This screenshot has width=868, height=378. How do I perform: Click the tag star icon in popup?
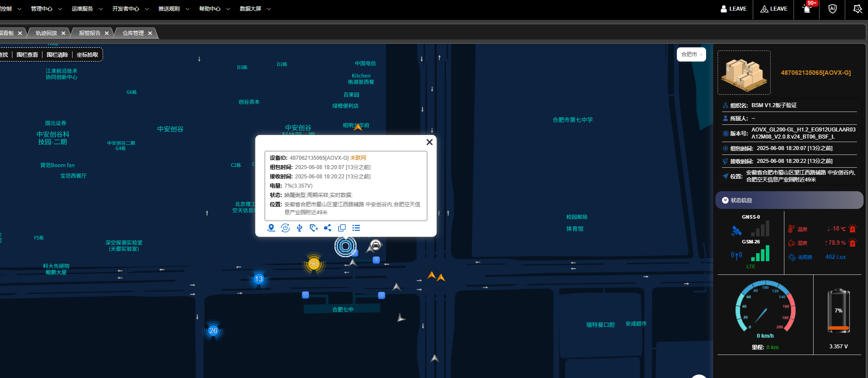coord(314,228)
